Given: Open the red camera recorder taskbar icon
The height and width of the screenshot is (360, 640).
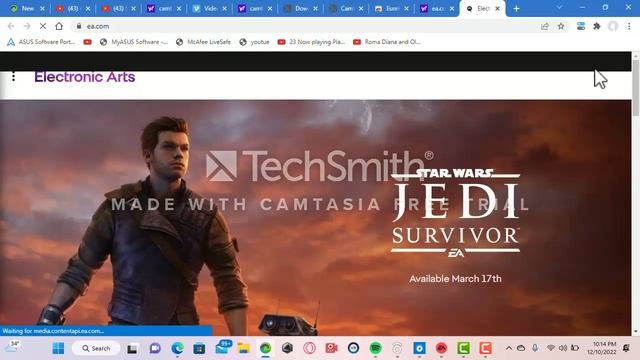Looking at the screenshot, I should click(x=331, y=348).
